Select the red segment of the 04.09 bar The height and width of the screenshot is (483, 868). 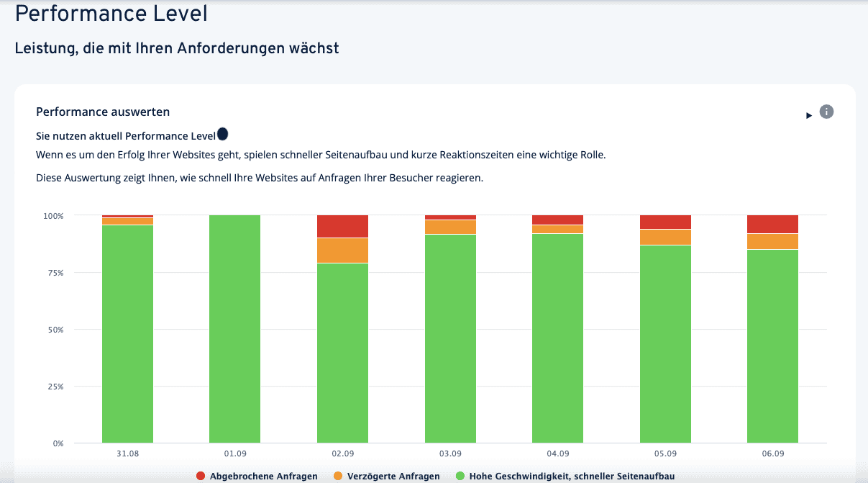[x=557, y=220]
